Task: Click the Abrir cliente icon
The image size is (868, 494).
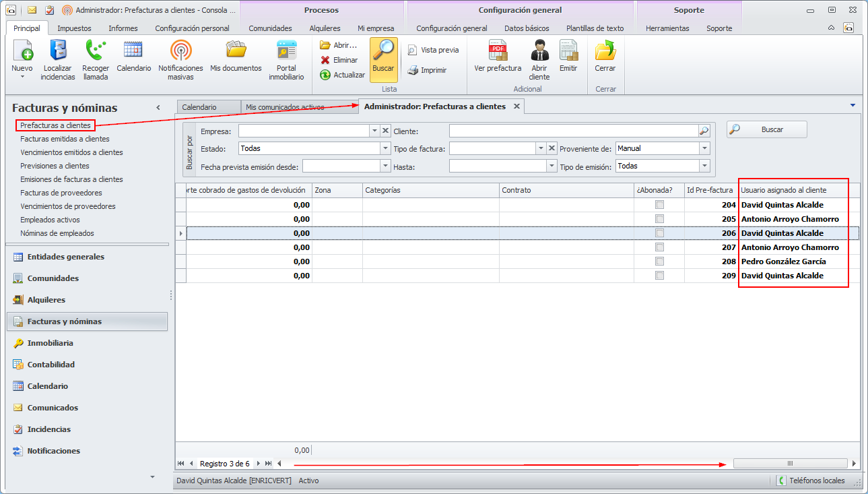Action: tap(539, 52)
